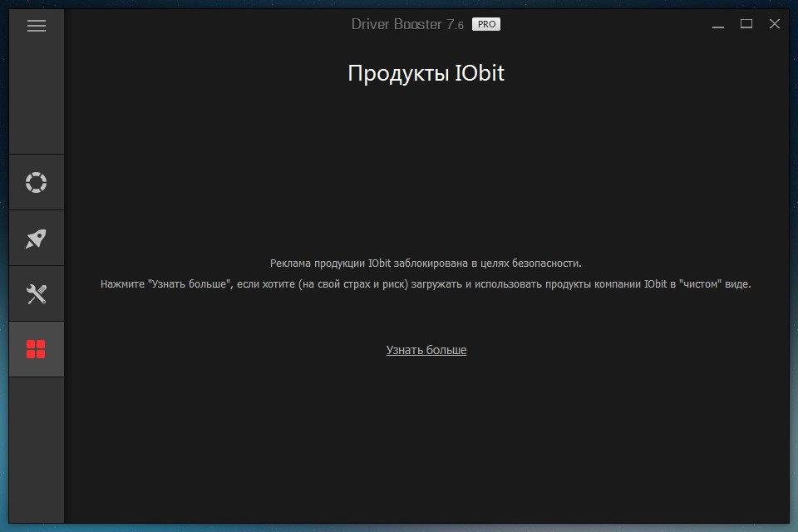Open the hamburger menu
This screenshot has height=532, width=798.
tap(36, 26)
